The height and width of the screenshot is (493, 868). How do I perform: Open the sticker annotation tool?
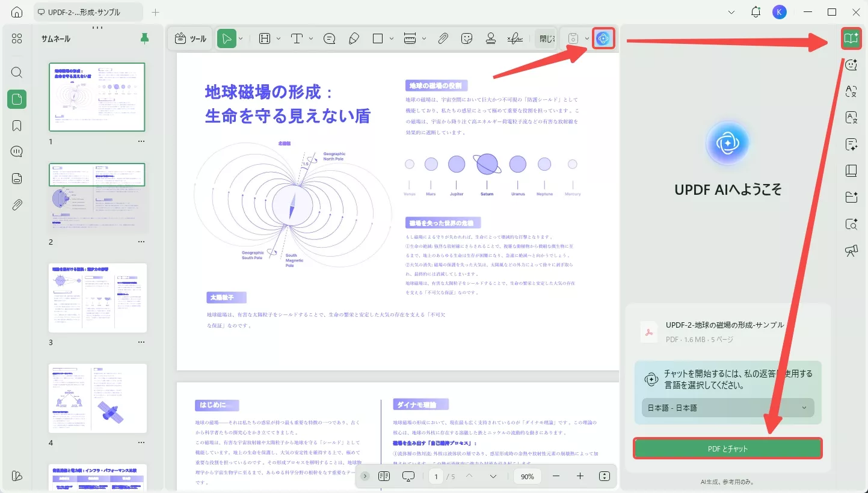click(467, 38)
